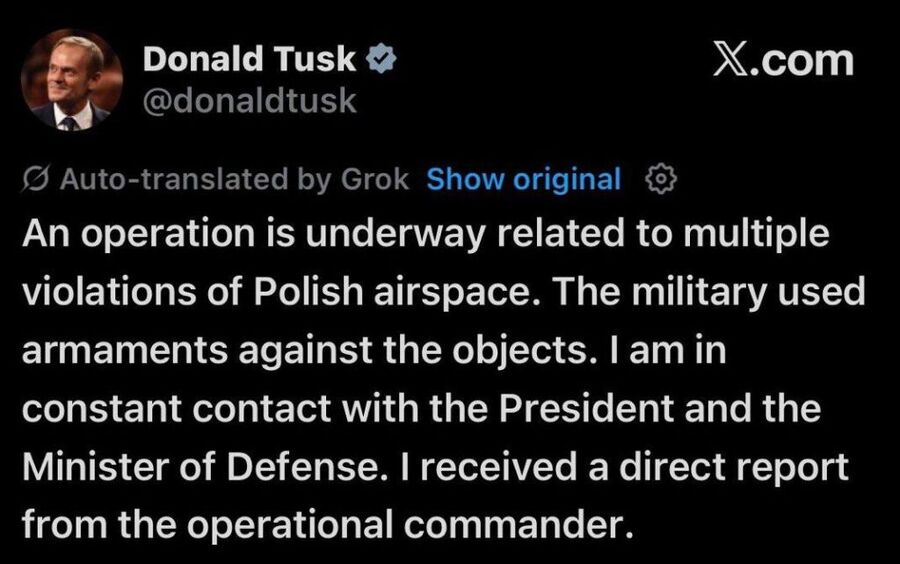The height and width of the screenshot is (564, 900).
Task: Select Show original link
Action: (523, 179)
